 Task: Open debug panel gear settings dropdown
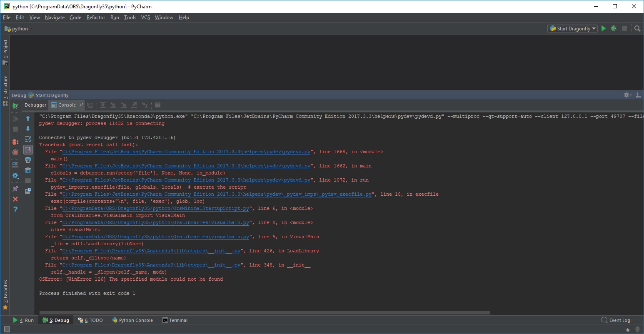pos(627,95)
